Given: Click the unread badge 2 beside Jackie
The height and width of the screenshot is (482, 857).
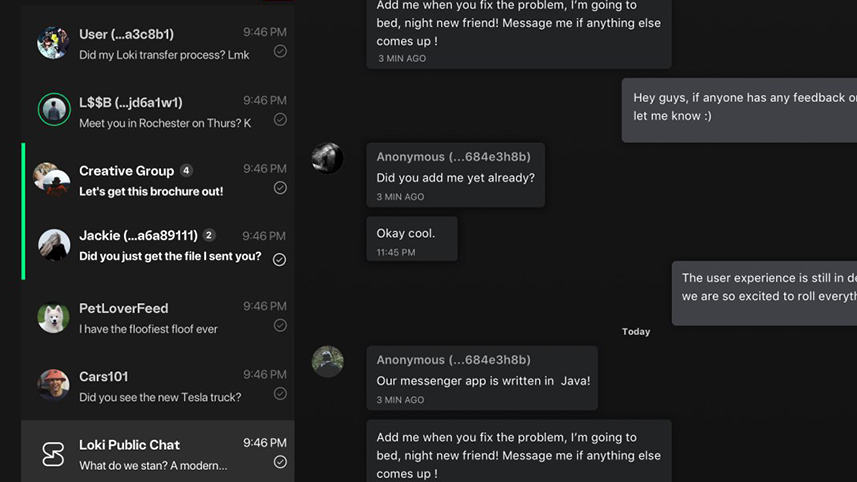Looking at the screenshot, I should coord(208,235).
